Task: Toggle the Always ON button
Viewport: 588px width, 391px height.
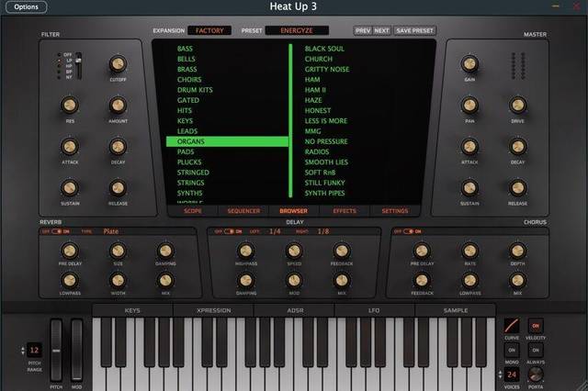Action: click(536, 351)
